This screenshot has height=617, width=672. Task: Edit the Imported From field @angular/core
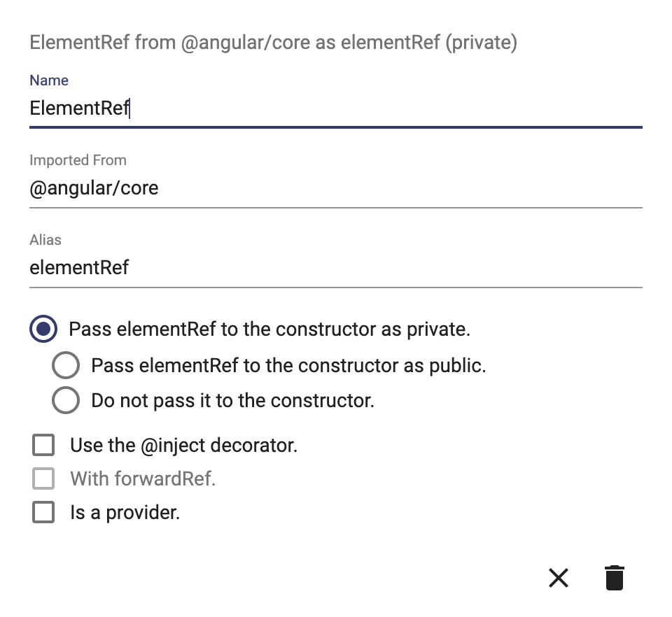[335, 188]
